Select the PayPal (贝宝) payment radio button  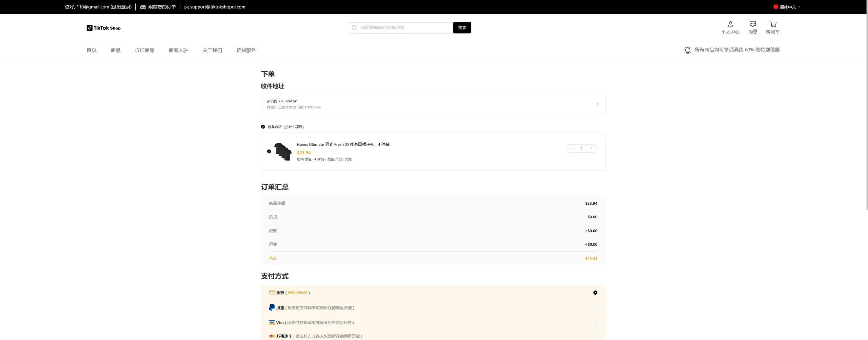pos(595,307)
